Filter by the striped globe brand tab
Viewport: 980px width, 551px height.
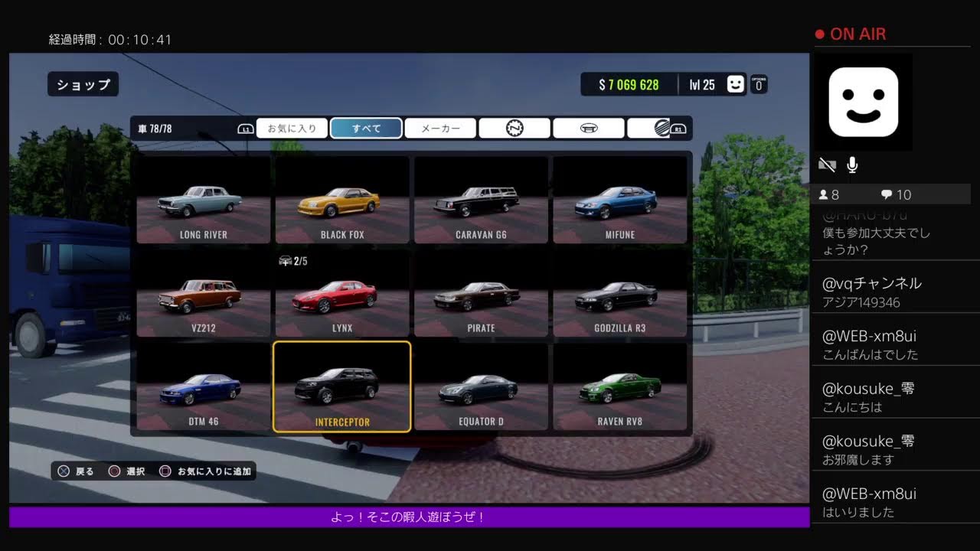[x=660, y=128]
